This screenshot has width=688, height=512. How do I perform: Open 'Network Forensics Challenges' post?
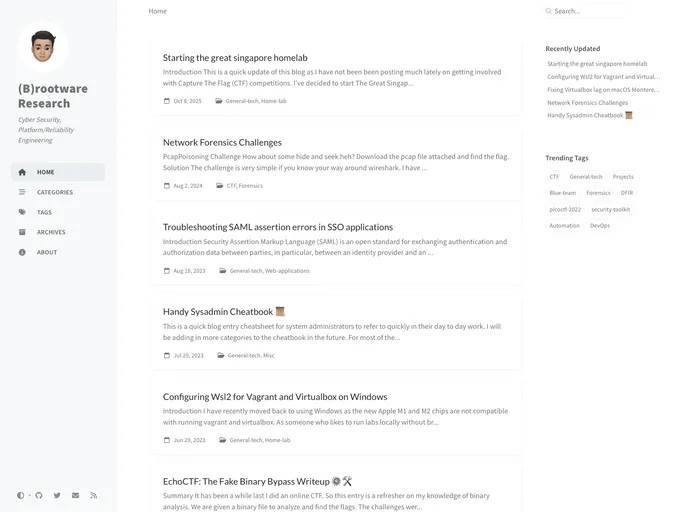click(x=222, y=142)
